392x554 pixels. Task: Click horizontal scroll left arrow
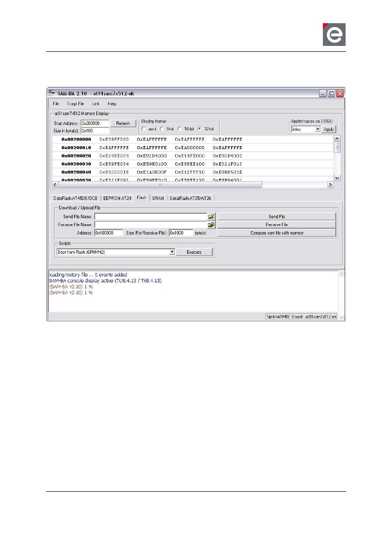(55, 185)
